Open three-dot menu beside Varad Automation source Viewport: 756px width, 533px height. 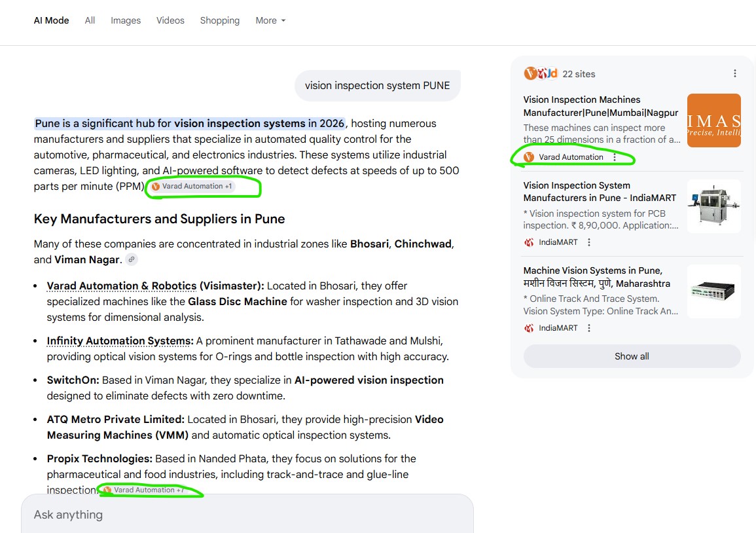[x=614, y=157]
